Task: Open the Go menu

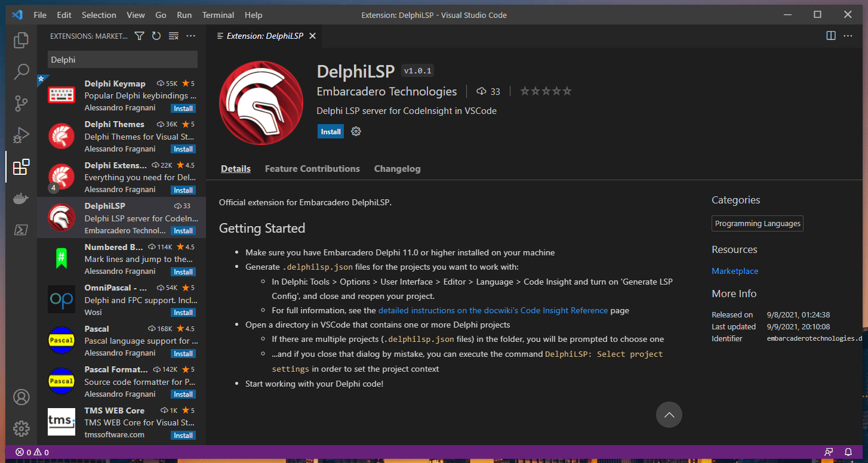Action: [161, 15]
